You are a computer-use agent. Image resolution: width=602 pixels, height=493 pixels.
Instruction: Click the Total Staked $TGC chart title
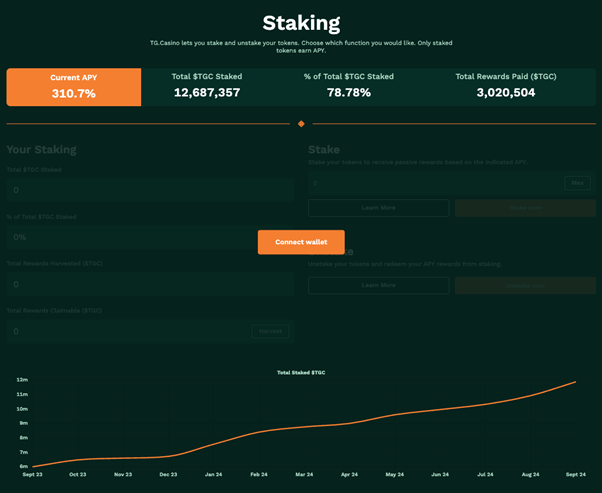point(301,372)
